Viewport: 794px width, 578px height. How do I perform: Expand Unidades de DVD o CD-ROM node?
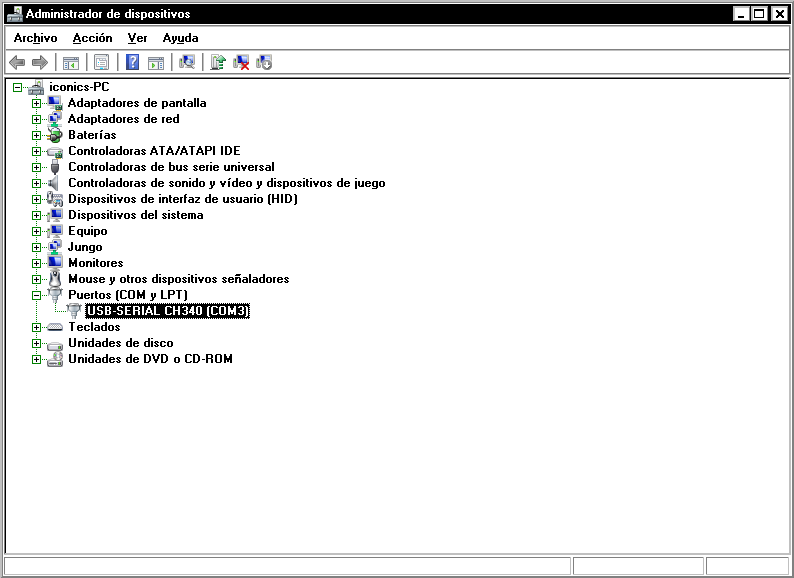click(x=36, y=360)
